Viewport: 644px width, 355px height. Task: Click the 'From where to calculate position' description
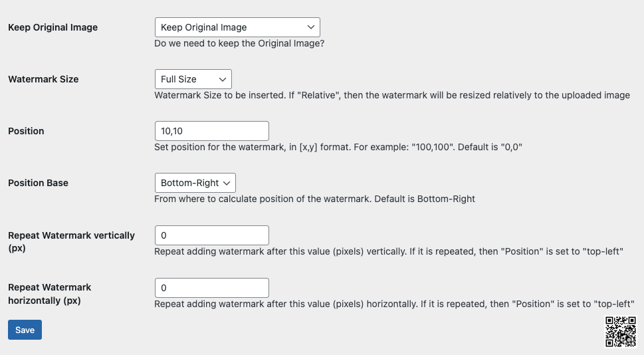pos(314,199)
